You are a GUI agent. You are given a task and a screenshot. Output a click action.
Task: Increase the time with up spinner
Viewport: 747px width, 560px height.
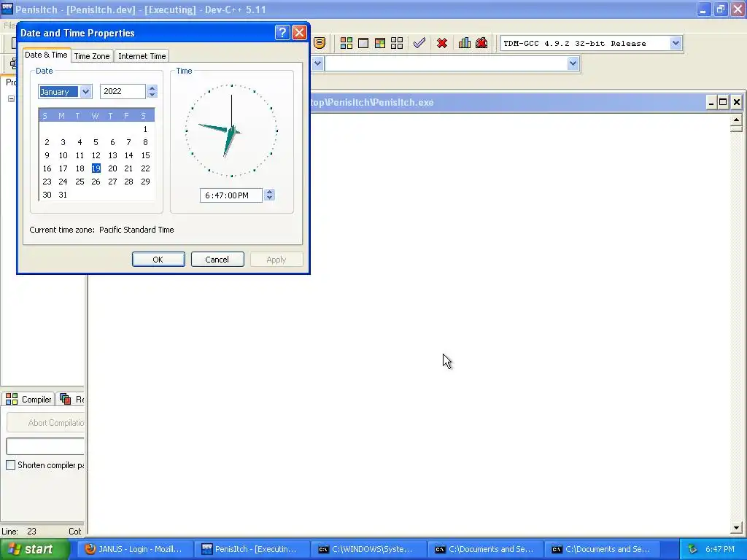pyautogui.click(x=270, y=192)
